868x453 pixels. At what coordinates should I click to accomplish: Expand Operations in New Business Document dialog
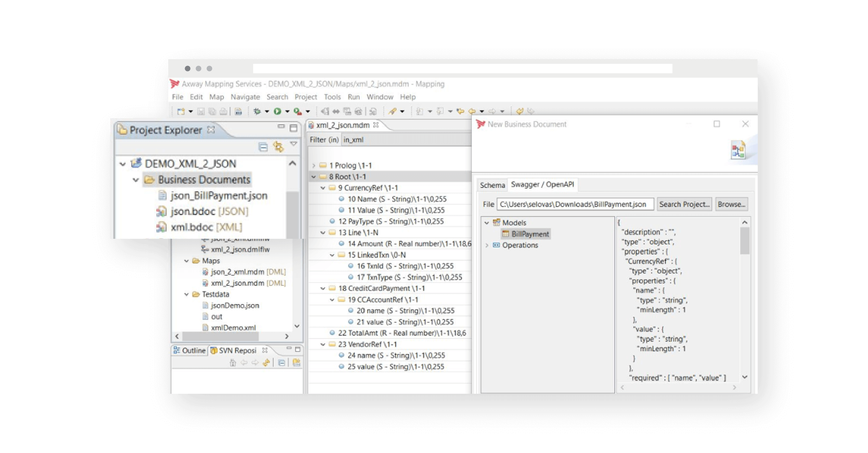[487, 245]
